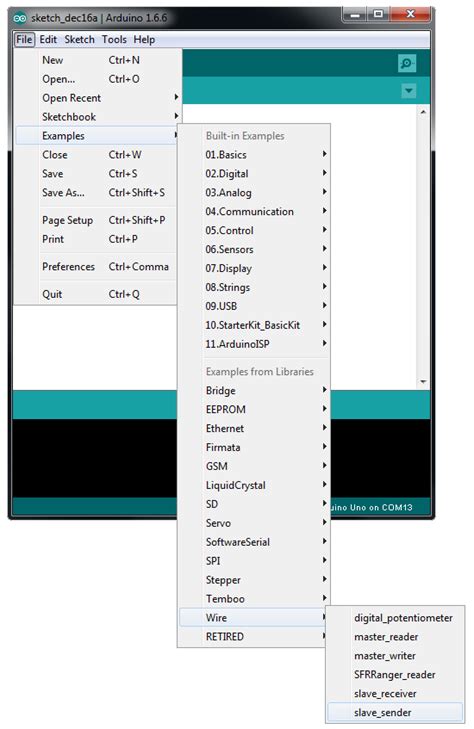Expand 01.Basics examples

(254, 154)
